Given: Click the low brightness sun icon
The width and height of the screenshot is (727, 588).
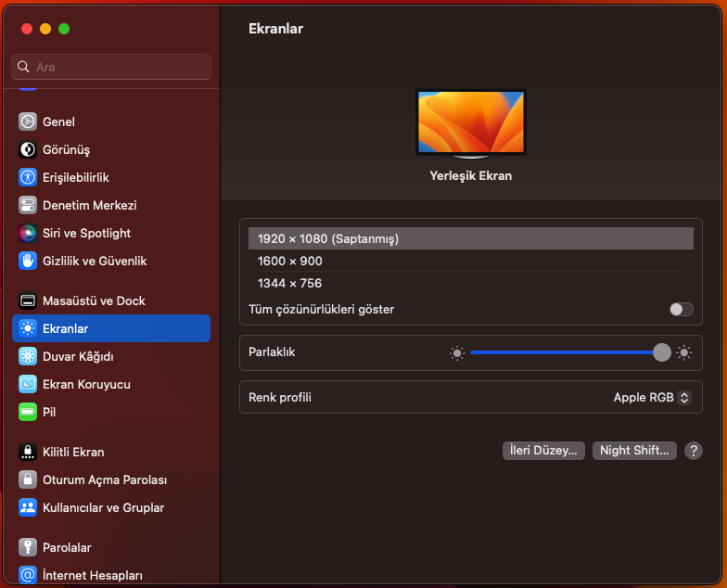Looking at the screenshot, I should pos(457,352).
